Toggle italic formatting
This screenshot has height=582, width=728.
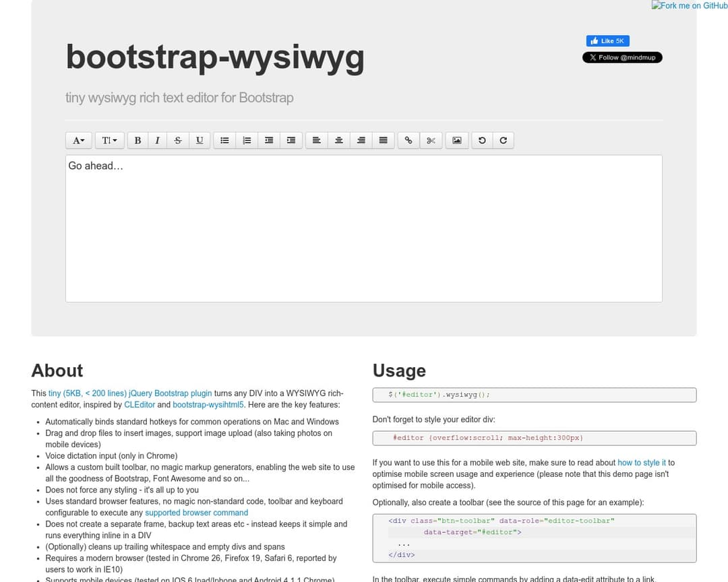[157, 140]
